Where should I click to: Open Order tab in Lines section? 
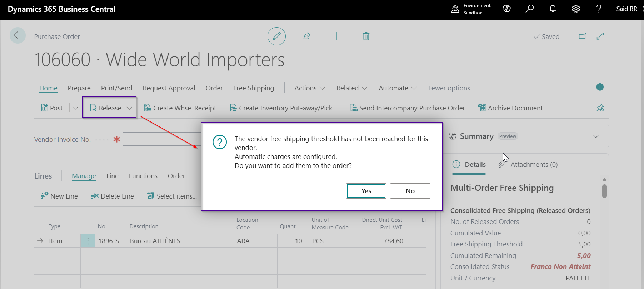176,176
